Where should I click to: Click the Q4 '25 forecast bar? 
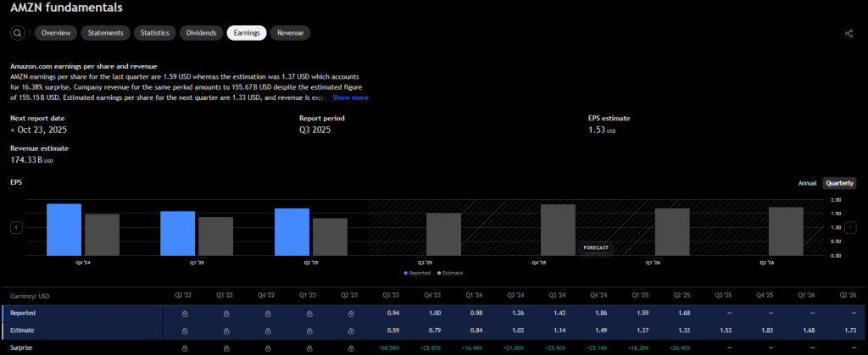tap(558, 230)
